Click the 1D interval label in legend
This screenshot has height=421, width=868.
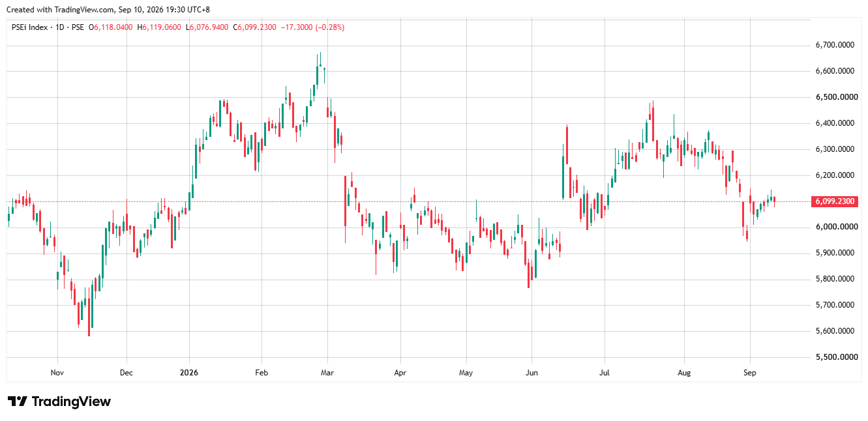(57, 27)
